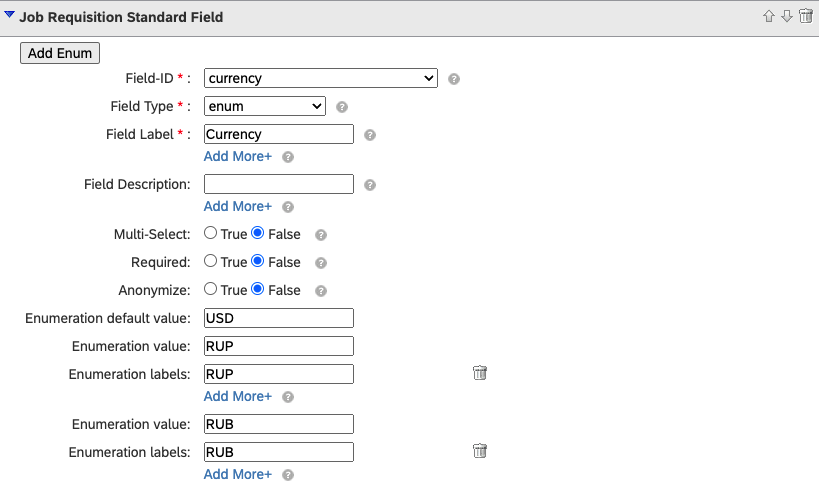Open help next to RUB labels' Add More+

288,475
